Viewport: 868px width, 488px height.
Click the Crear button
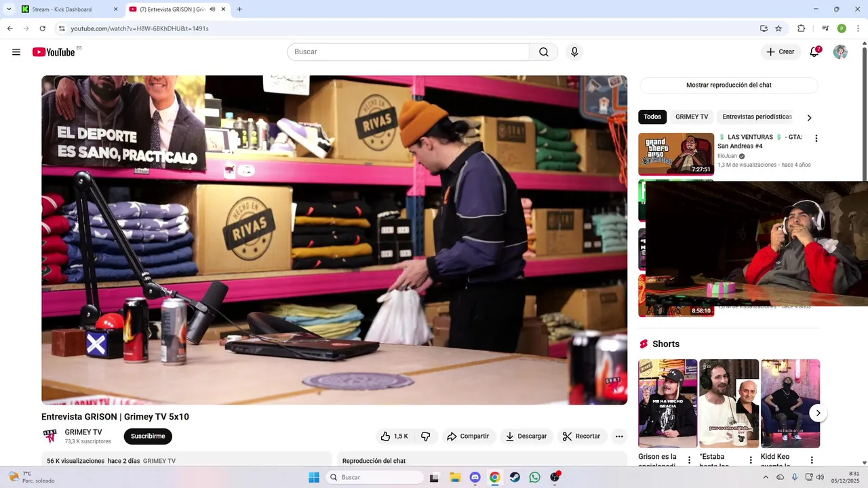[781, 52]
